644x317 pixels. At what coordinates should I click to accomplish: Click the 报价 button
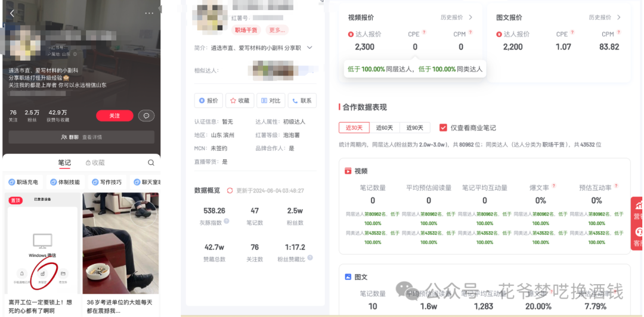click(209, 100)
